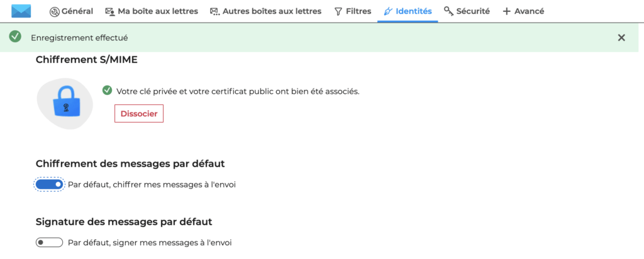Viewport: 644px width, 259px height.
Task: Click the blue padlock S/MIME illustration
Action: click(x=65, y=102)
